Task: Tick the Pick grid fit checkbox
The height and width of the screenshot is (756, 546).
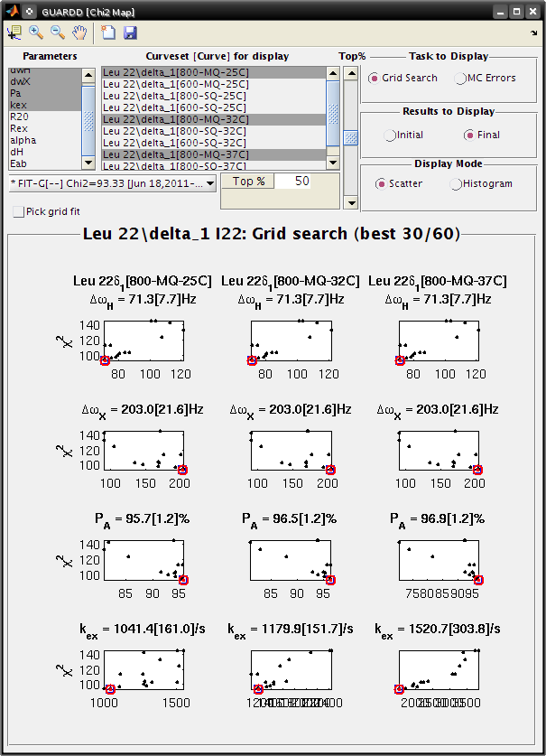Action: pyautogui.click(x=18, y=211)
